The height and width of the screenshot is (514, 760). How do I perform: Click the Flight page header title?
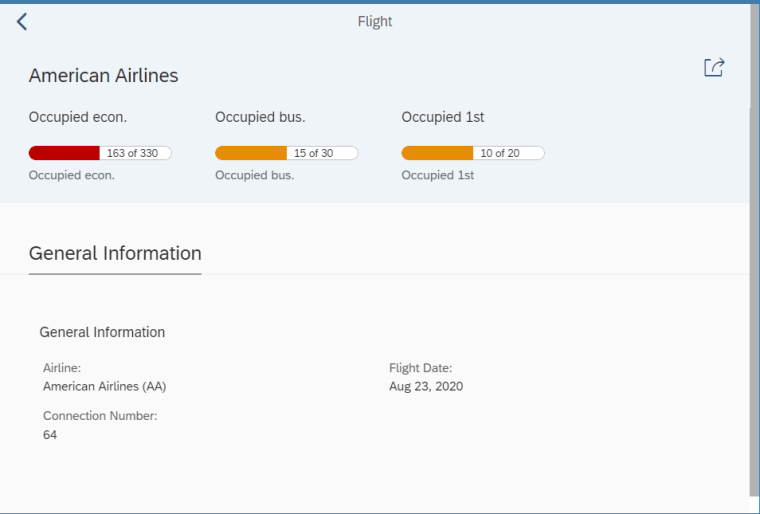[375, 22]
